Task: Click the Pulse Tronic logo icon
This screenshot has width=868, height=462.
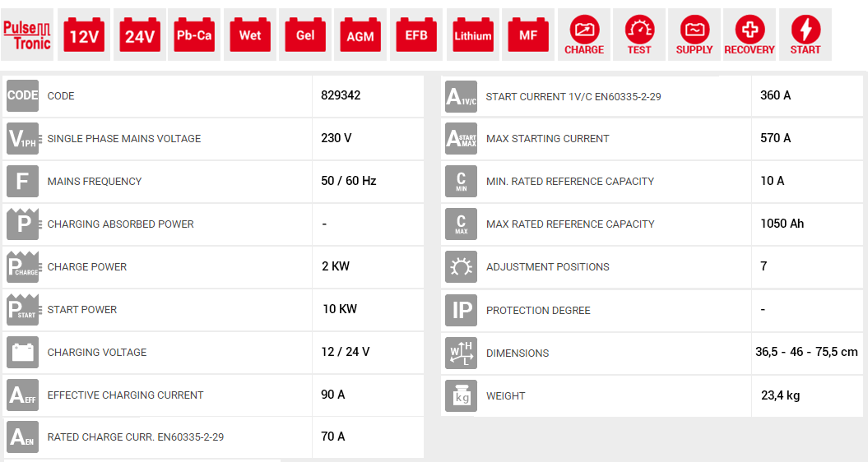Action: tap(28, 35)
